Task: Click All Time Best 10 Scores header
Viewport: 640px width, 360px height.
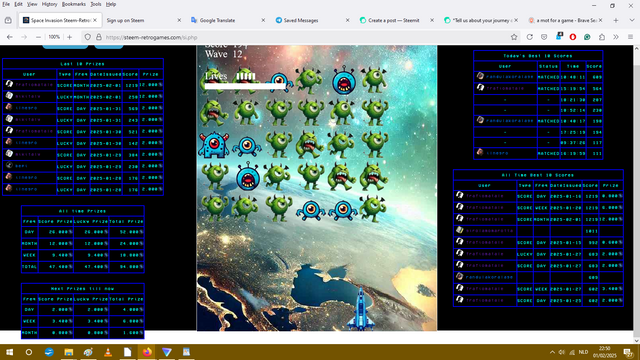Action: 538,175
